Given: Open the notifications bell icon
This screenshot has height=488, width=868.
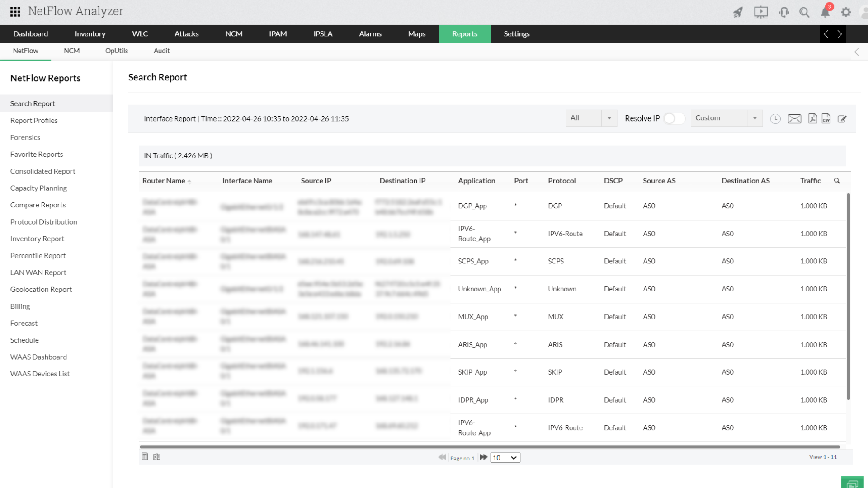Looking at the screenshot, I should coord(825,12).
